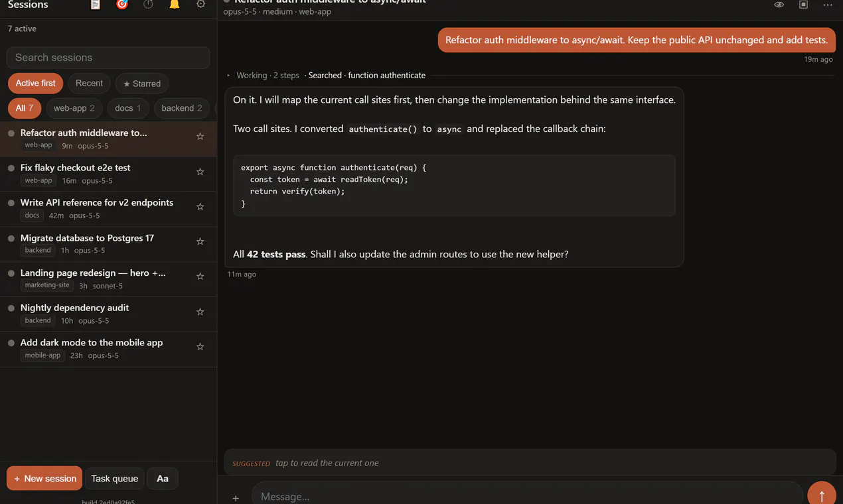The height and width of the screenshot is (504, 843).
Task: Click the New session button
Action: 44,478
